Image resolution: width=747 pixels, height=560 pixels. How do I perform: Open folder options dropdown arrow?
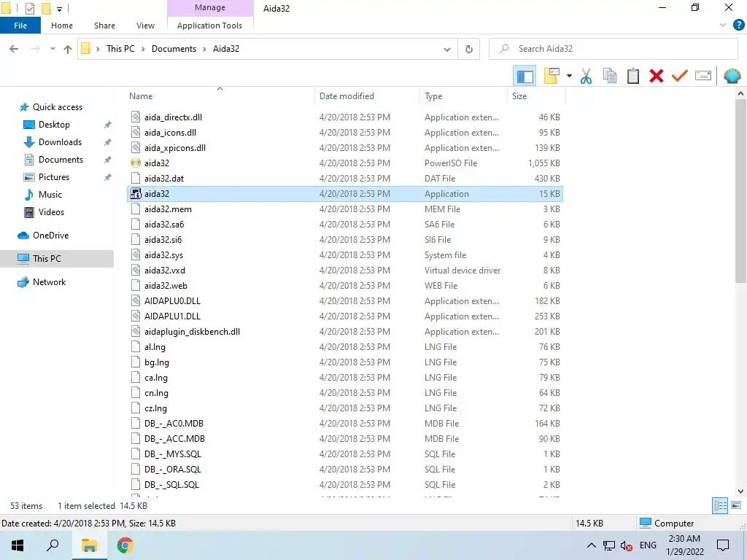point(569,76)
